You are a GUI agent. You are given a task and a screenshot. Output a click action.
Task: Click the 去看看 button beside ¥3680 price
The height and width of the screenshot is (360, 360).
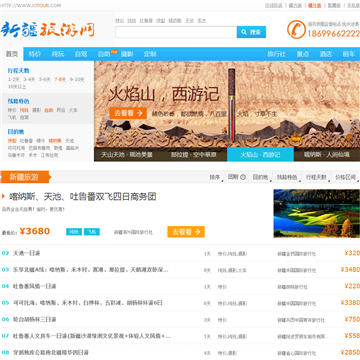tap(186, 232)
